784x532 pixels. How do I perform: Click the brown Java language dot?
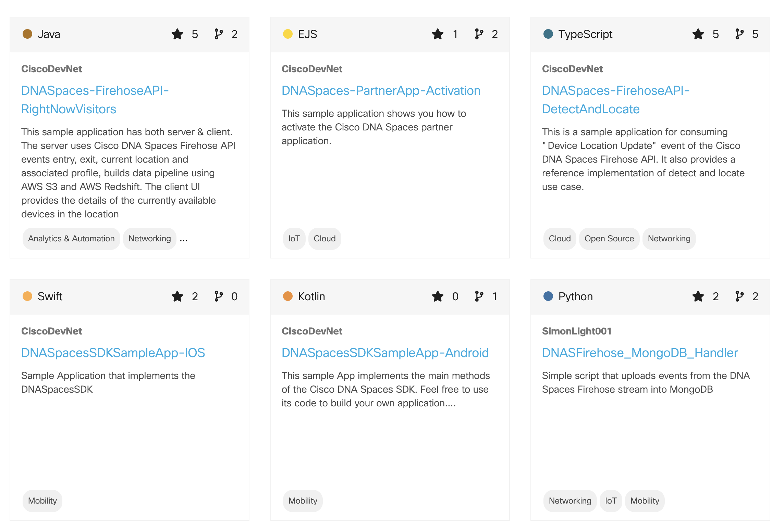point(27,34)
